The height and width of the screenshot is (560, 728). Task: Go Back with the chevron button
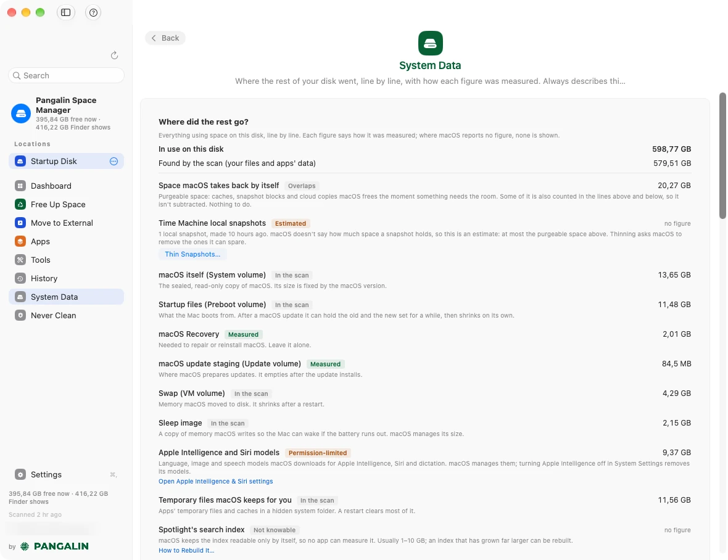coord(165,38)
